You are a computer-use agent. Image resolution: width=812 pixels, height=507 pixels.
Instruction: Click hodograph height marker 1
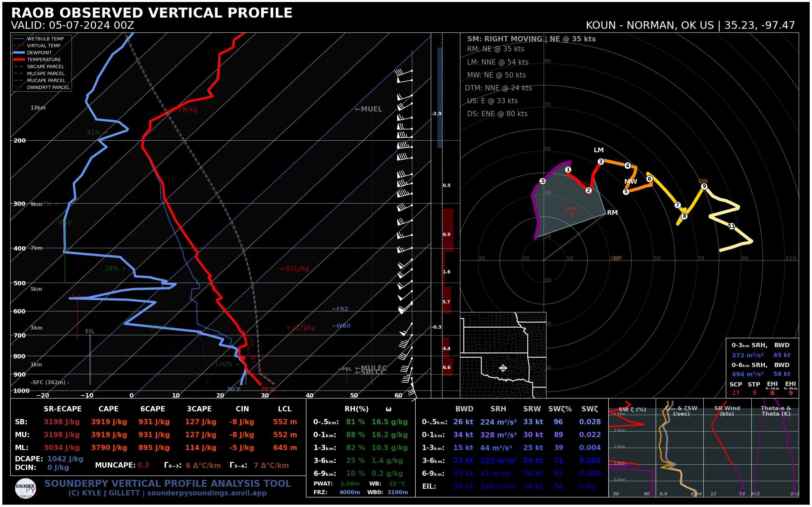tap(568, 170)
